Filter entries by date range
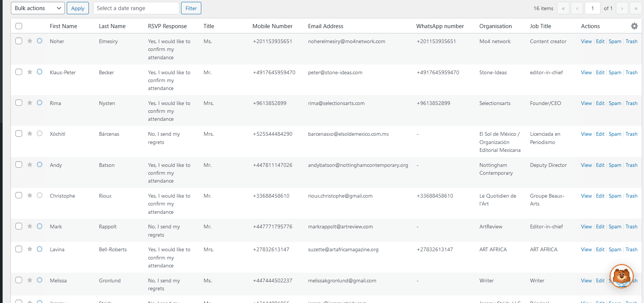 191,8
